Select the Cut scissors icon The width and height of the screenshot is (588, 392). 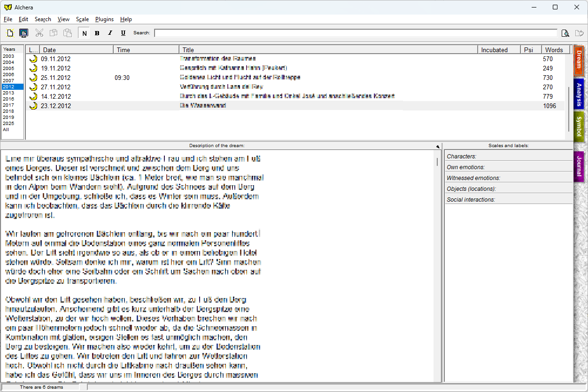click(x=39, y=33)
